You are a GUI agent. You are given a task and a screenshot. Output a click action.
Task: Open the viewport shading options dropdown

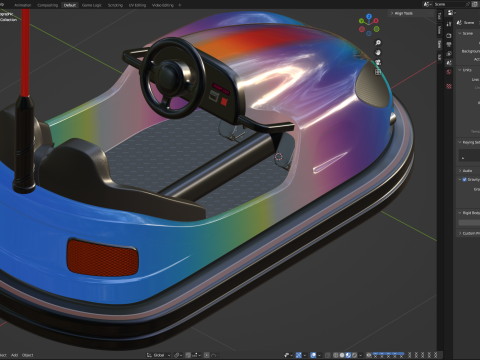coord(361,355)
